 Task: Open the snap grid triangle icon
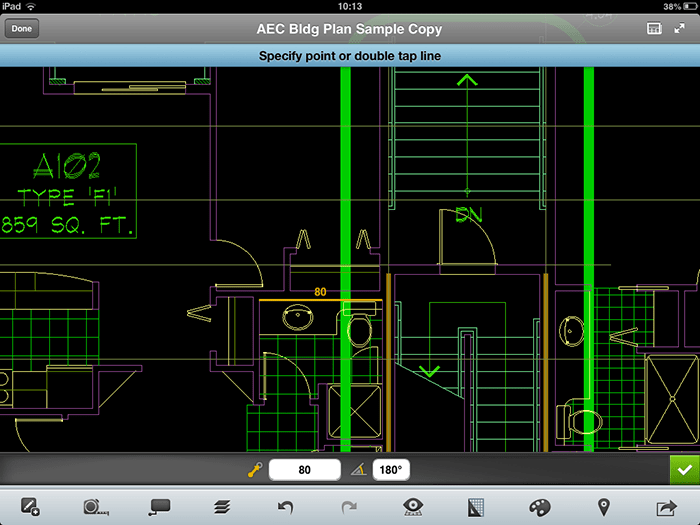coord(475,508)
